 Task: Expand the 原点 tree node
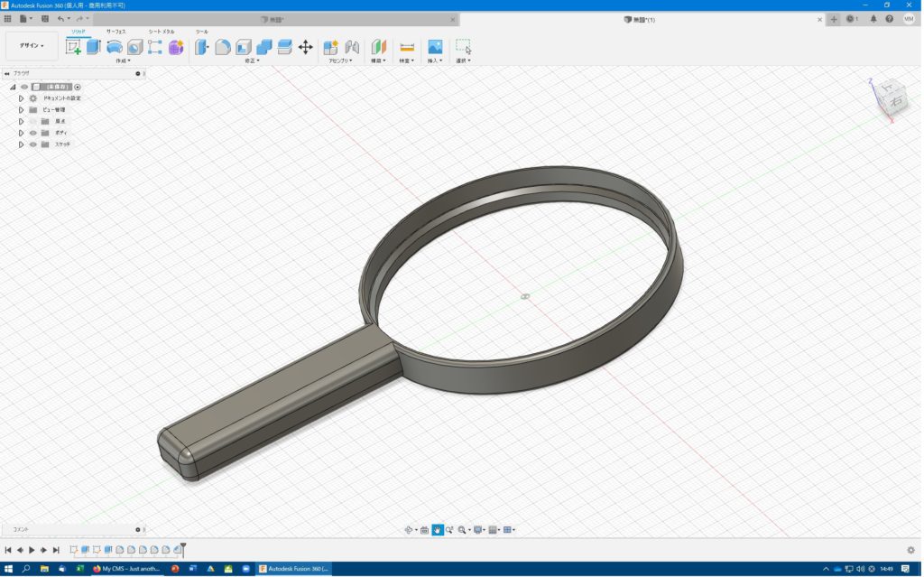[x=22, y=122]
